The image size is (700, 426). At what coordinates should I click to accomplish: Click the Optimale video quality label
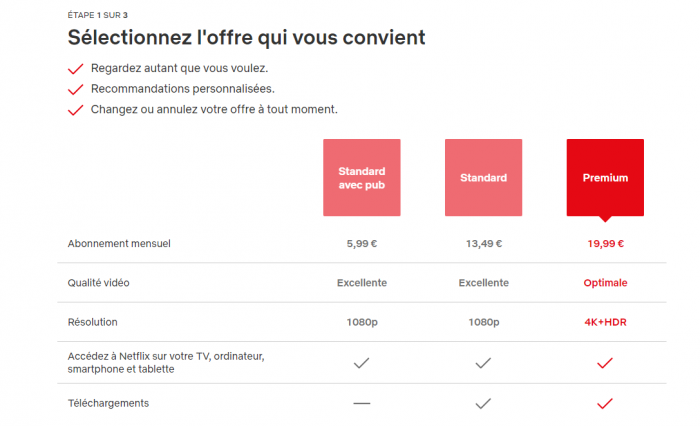[x=605, y=283]
